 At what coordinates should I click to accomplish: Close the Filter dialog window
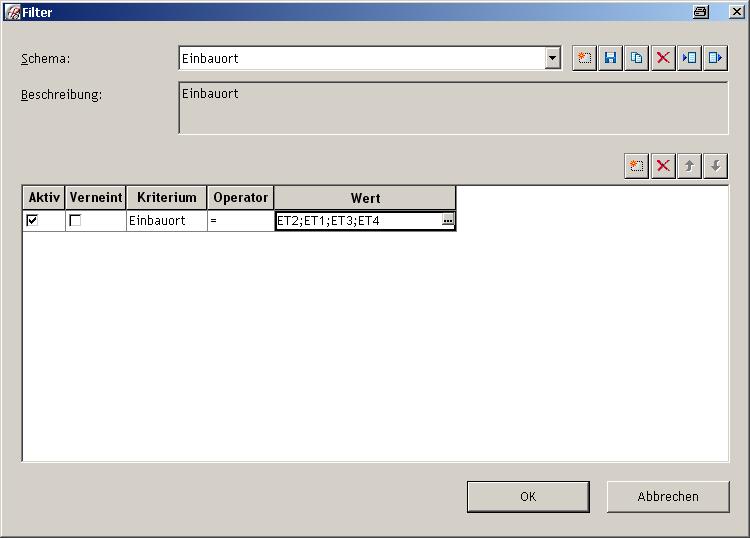(x=736, y=12)
